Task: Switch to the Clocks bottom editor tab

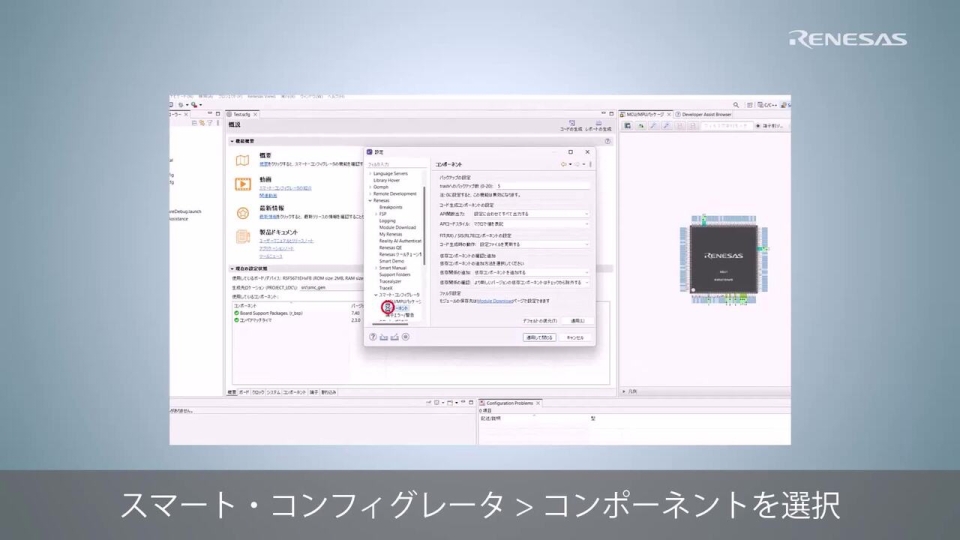Action: pyautogui.click(x=258, y=392)
